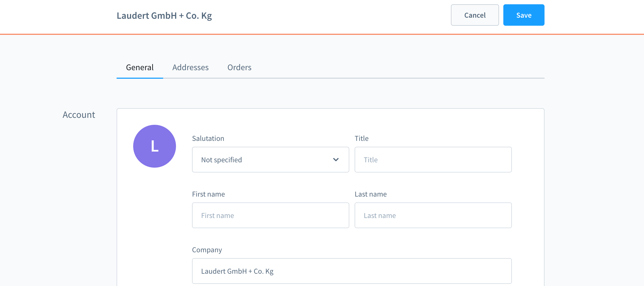Open the Addresses tab
Screen dimensions: 644x286
point(190,67)
